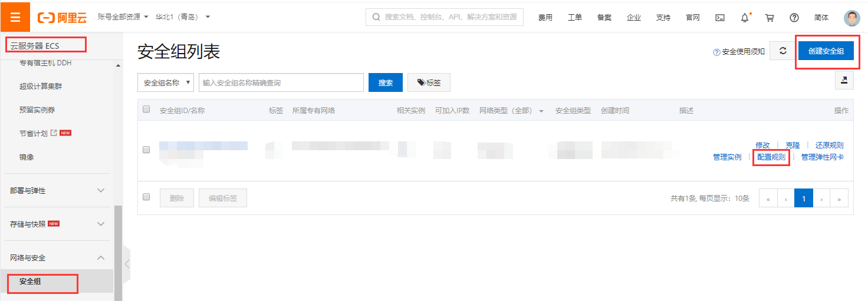Open 费用 in the top menu
This screenshot has height=301, width=868.
[x=545, y=18]
